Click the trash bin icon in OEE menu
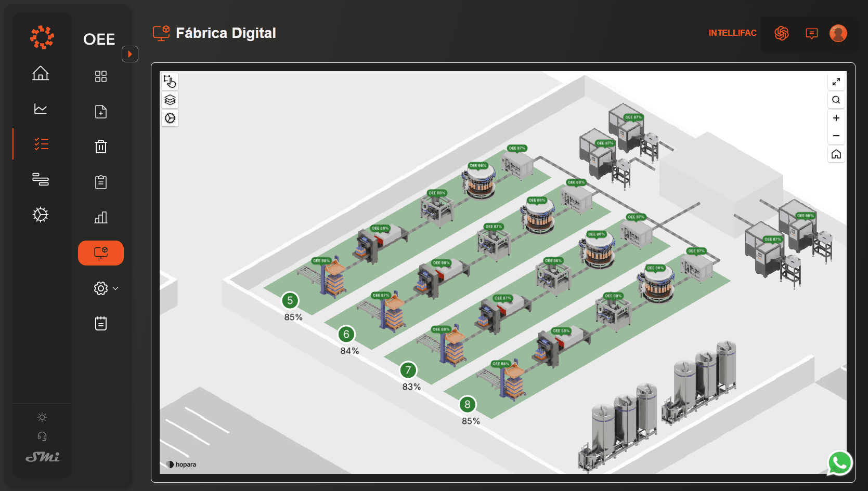 (101, 147)
